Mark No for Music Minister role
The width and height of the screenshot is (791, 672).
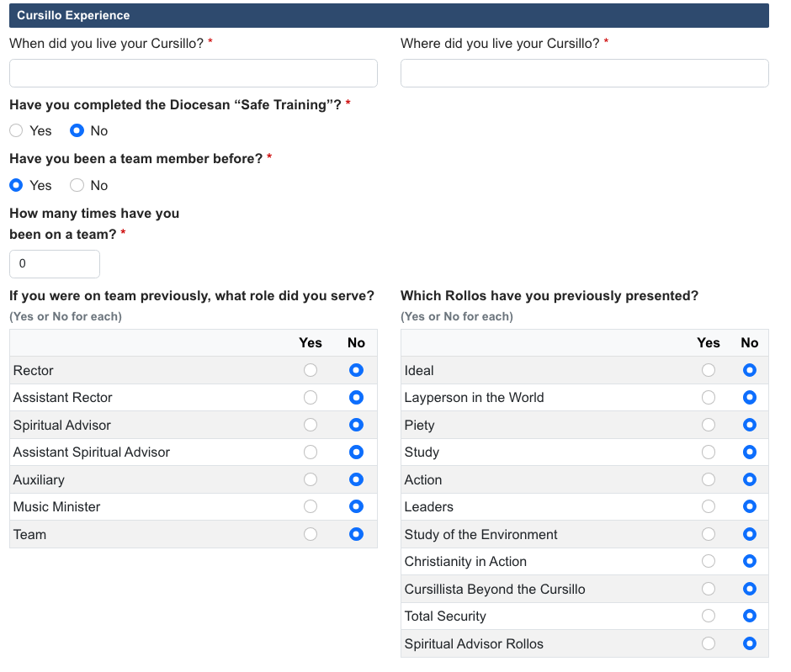click(356, 506)
